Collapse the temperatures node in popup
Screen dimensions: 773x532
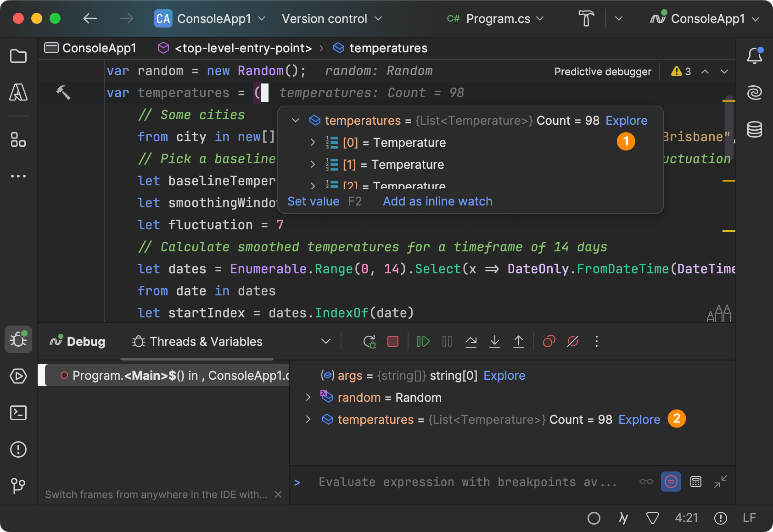point(296,121)
